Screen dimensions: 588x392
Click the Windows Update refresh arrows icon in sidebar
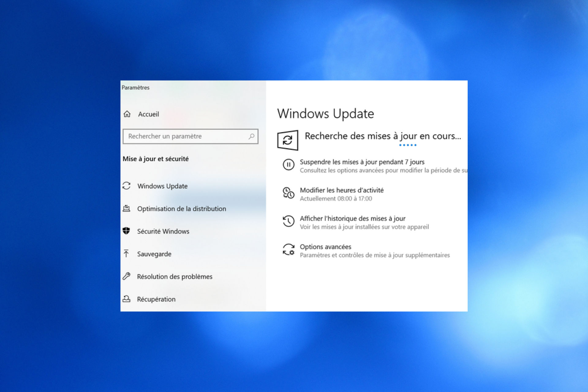coord(126,186)
